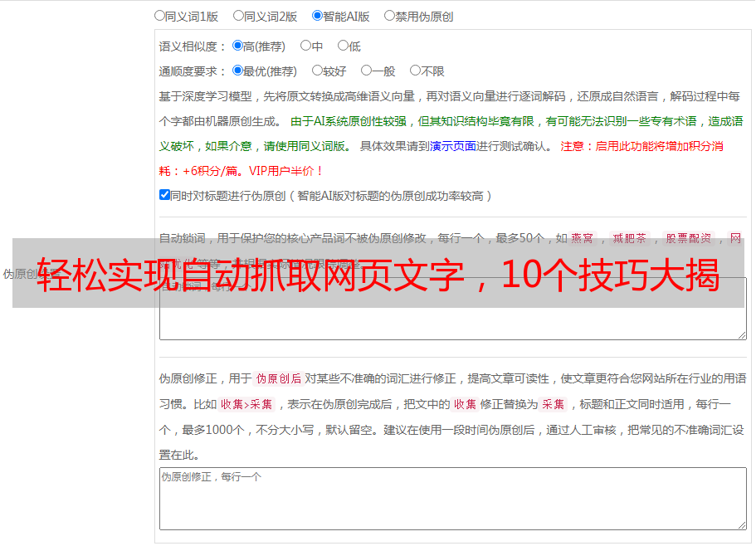Screen dimensions: 756x546
Task: Click the 语义相似度 label
Action: pyautogui.click(x=193, y=46)
